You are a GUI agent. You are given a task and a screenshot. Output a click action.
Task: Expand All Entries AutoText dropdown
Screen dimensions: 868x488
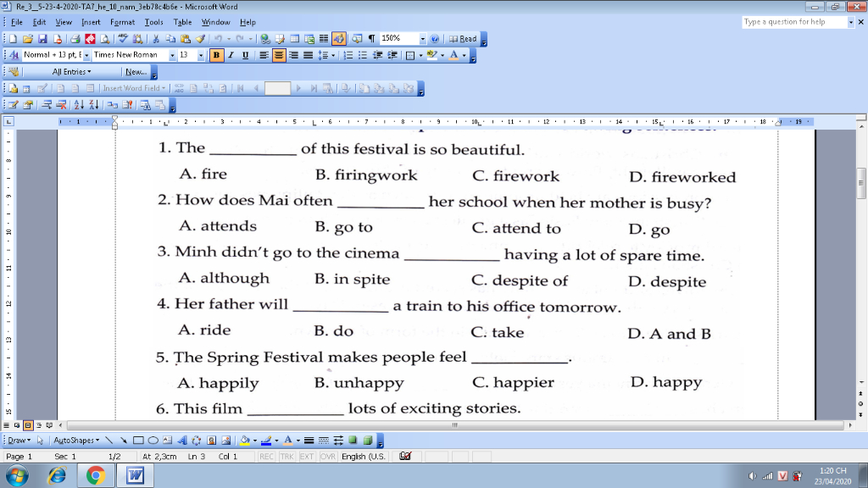[x=71, y=72]
